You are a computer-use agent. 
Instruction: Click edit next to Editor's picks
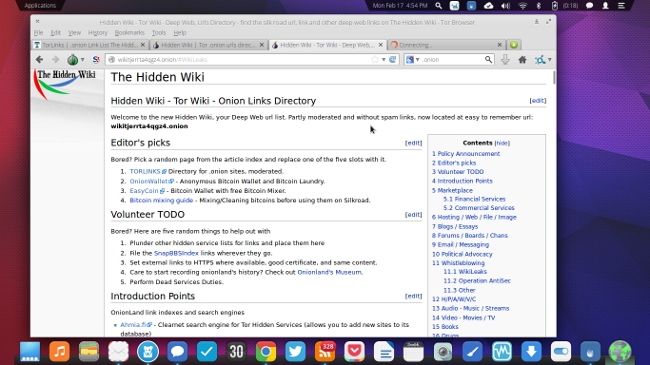[413, 143]
